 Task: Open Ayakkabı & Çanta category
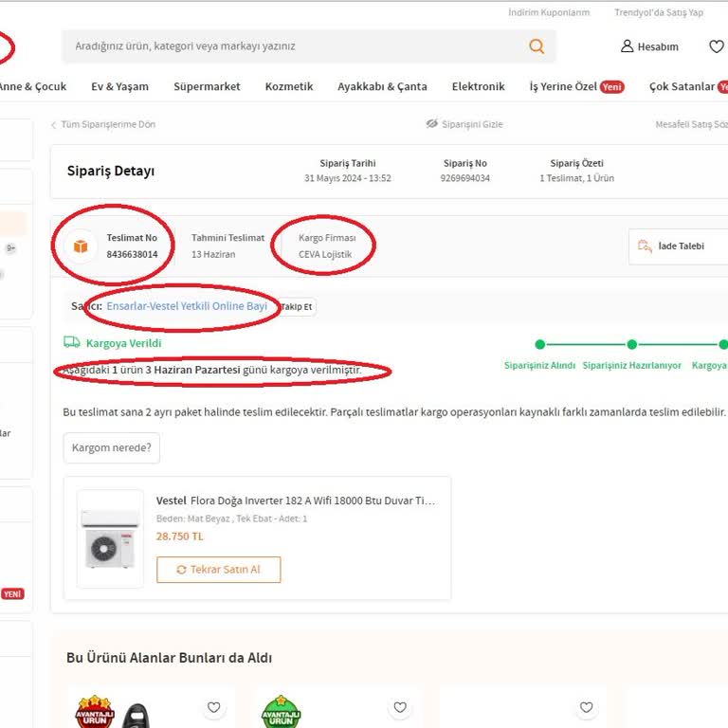tap(382, 87)
